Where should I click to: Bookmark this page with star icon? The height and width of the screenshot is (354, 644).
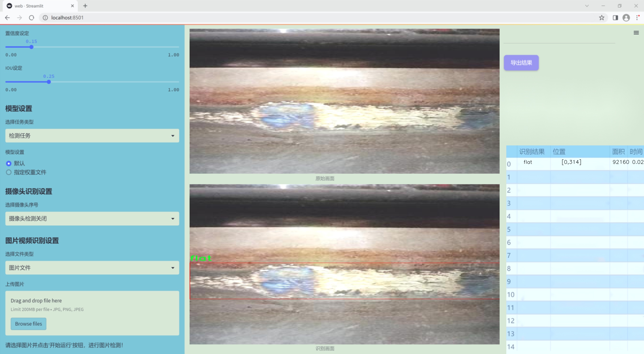[x=601, y=18]
